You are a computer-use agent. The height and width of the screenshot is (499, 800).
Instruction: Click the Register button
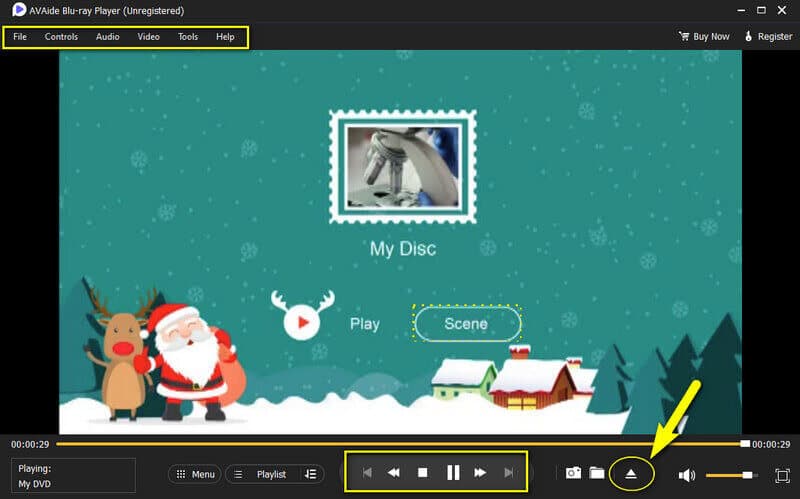coord(768,36)
